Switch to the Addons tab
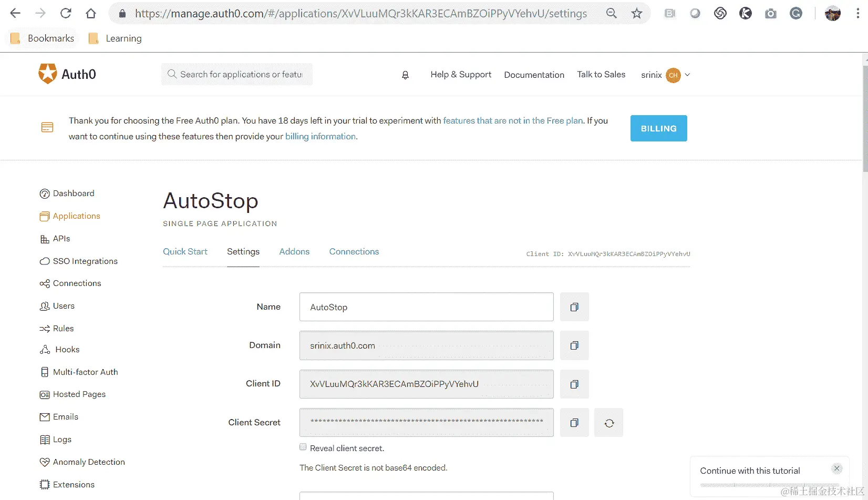Viewport: 868px width, 500px height. click(294, 252)
